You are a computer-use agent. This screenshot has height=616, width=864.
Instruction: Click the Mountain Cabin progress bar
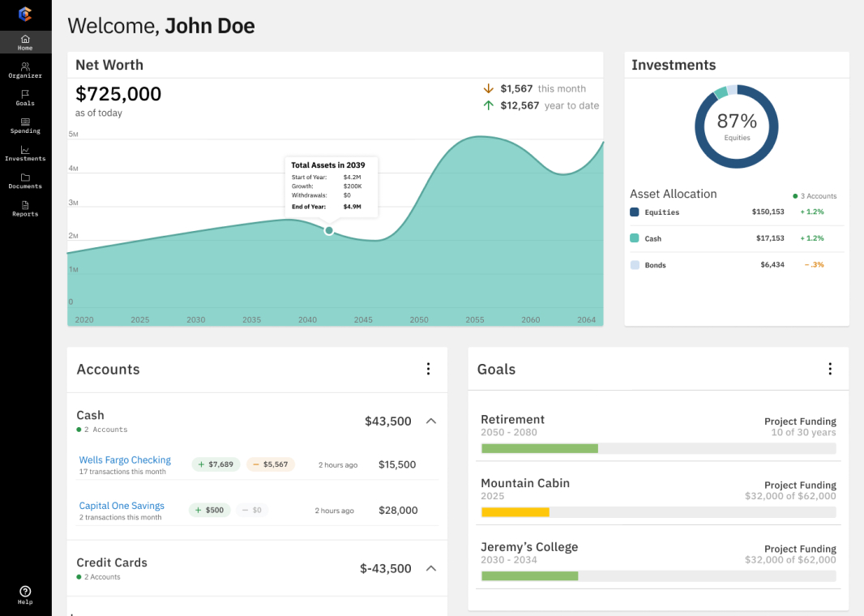tap(658, 512)
